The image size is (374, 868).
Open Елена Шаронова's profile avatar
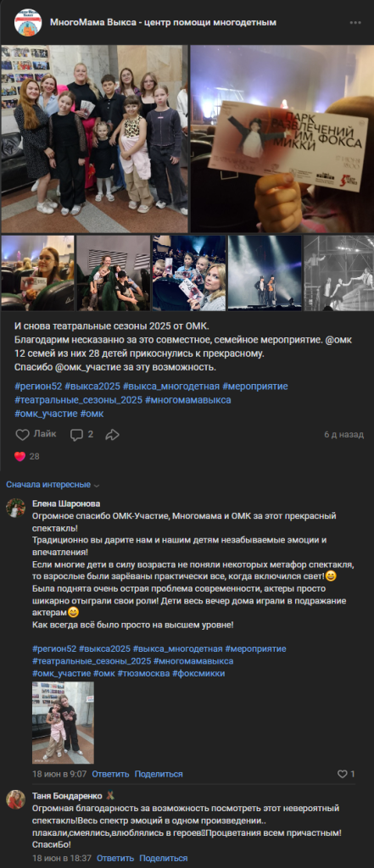tap(15, 508)
